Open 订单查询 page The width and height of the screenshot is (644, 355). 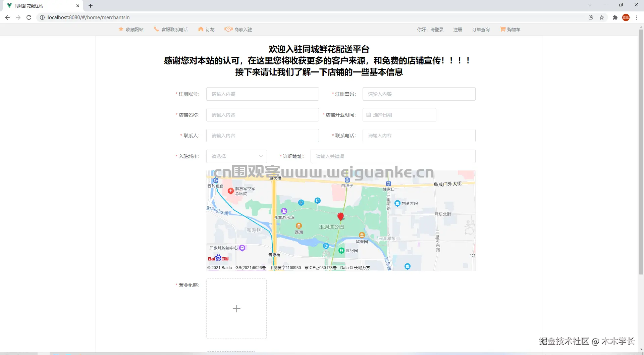481,30
